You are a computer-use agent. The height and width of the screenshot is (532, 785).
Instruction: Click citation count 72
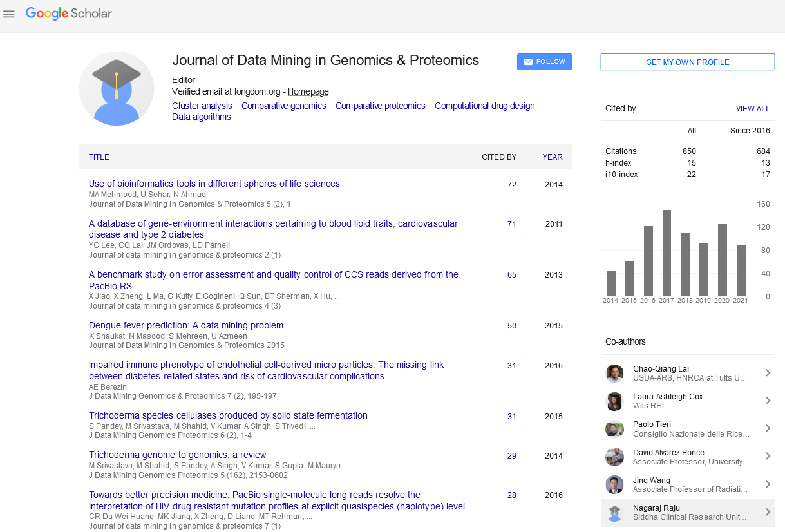[512, 185]
